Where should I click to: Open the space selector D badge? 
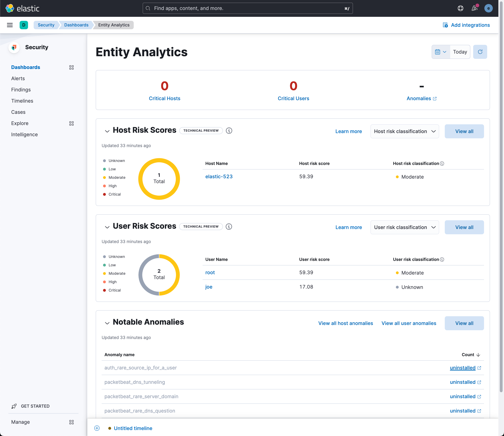[x=24, y=25]
